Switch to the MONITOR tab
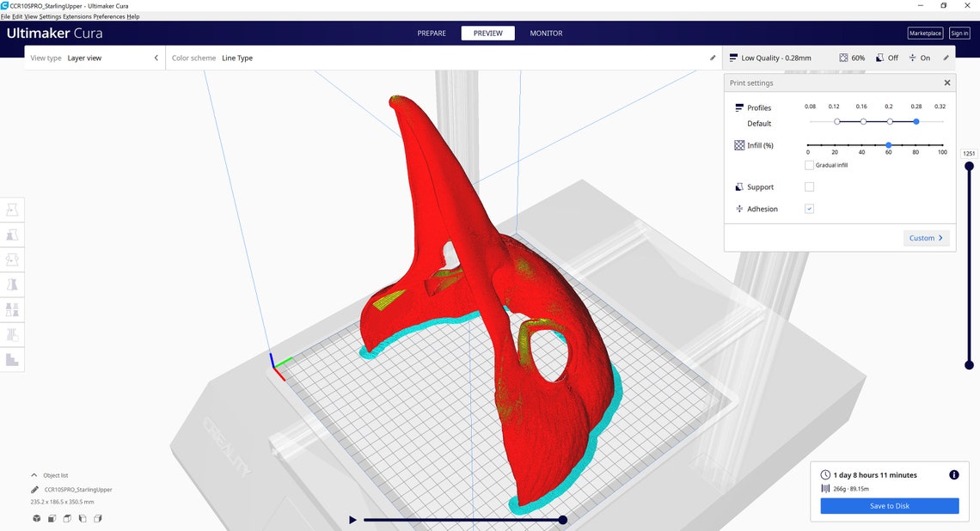 pos(545,33)
